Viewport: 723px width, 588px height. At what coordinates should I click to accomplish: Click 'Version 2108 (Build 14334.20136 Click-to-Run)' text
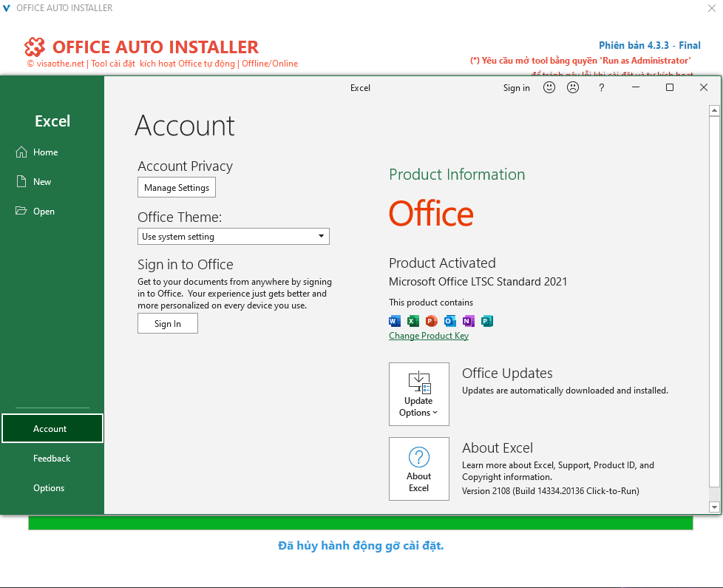coord(551,490)
